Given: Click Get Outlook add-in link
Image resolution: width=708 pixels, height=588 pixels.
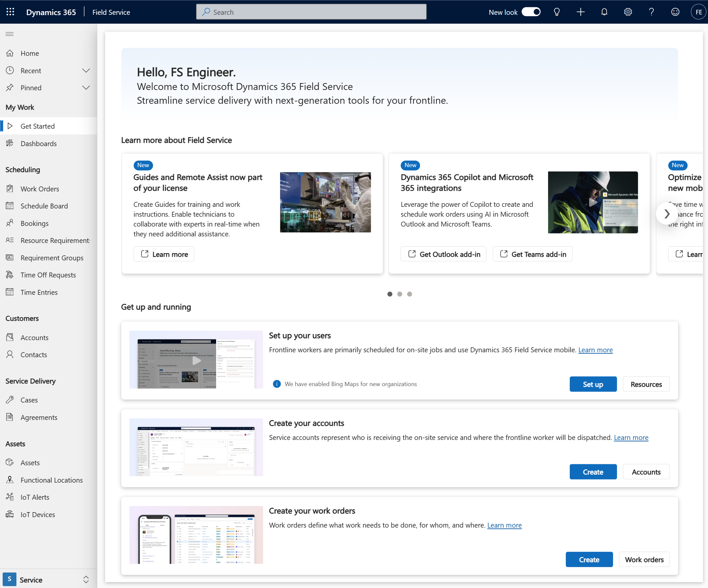Looking at the screenshot, I should [443, 254].
